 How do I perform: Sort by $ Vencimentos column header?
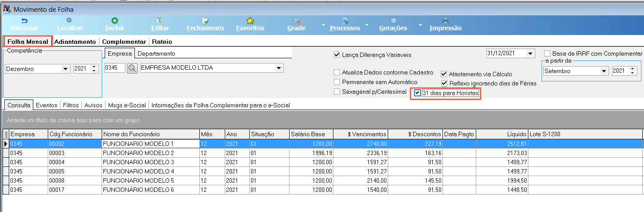point(361,134)
